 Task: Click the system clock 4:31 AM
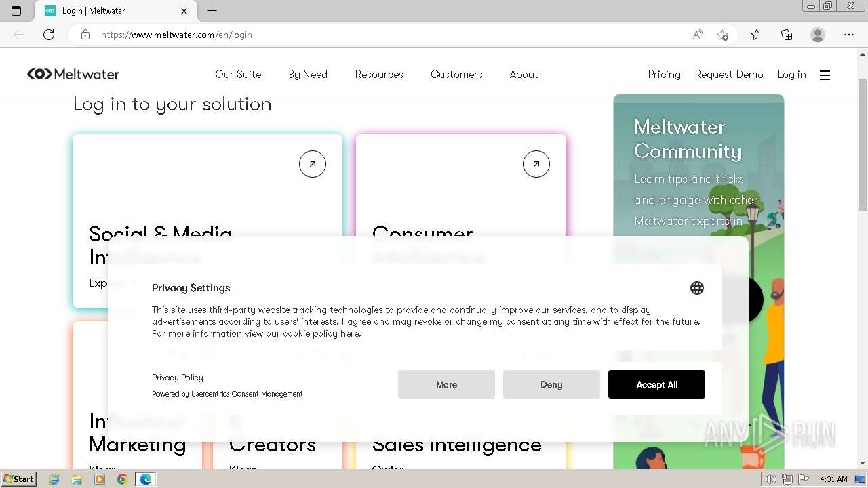tap(833, 479)
